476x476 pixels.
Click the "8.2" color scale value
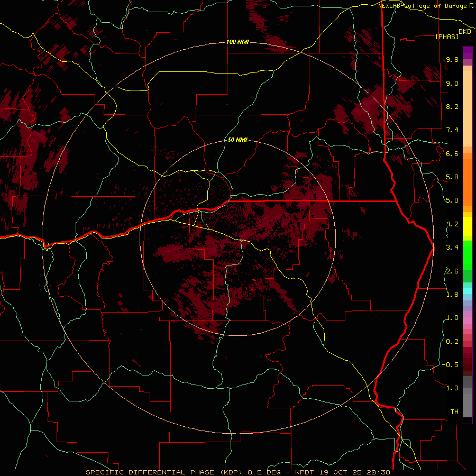(x=452, y=106)
